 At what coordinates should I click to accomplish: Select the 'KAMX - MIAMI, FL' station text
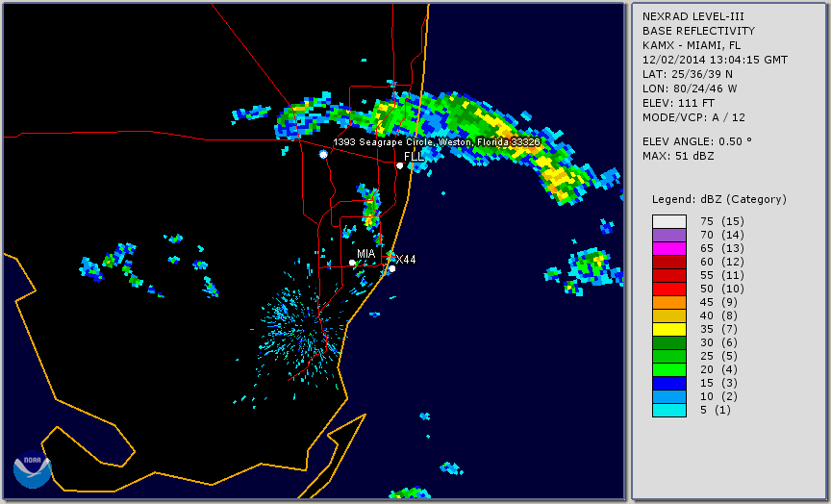(x=692, y=45)
